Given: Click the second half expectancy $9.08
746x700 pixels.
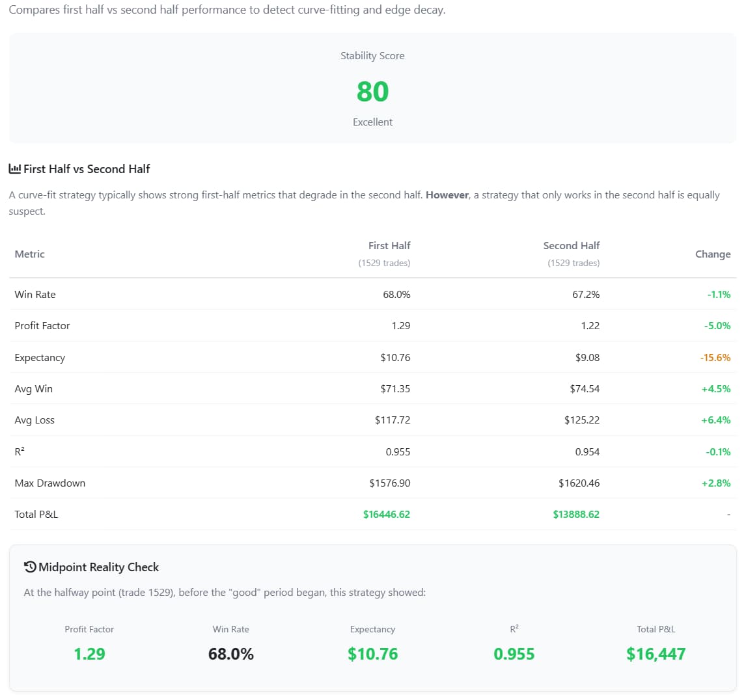Looking at the screenshot, I should [x=587, y=358].
